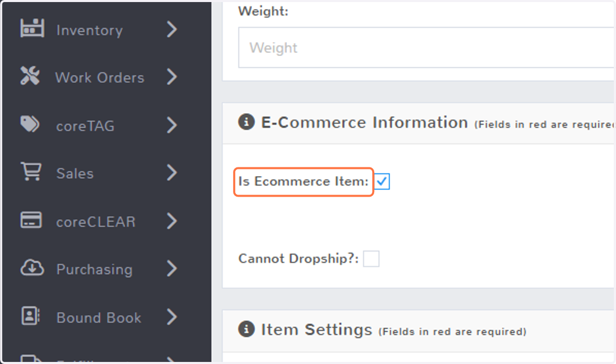Click the Weight: field label
The width and height of the screenshot is (616, 364).
point(263,11)
